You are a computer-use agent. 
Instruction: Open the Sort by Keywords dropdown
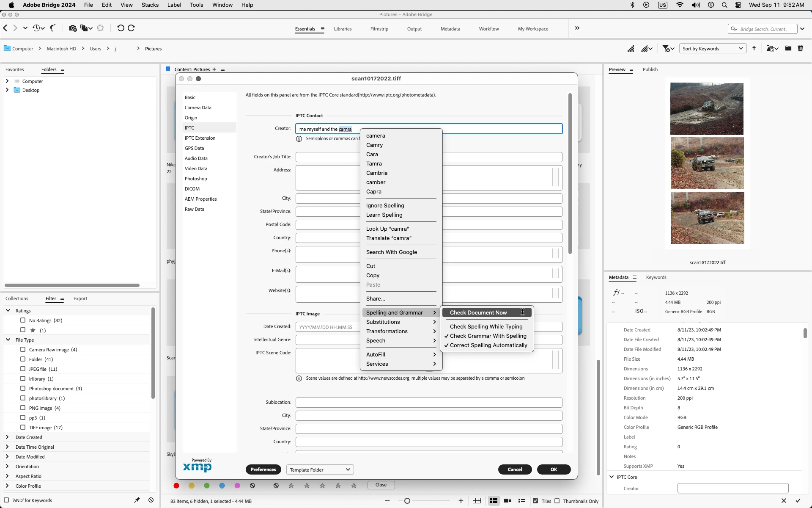(713, 49)
